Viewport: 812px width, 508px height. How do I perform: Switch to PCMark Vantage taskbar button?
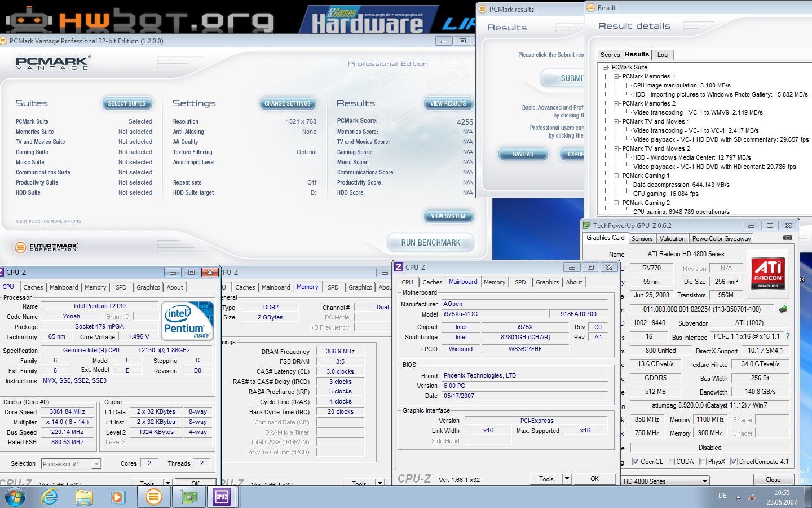coord(153,497)
